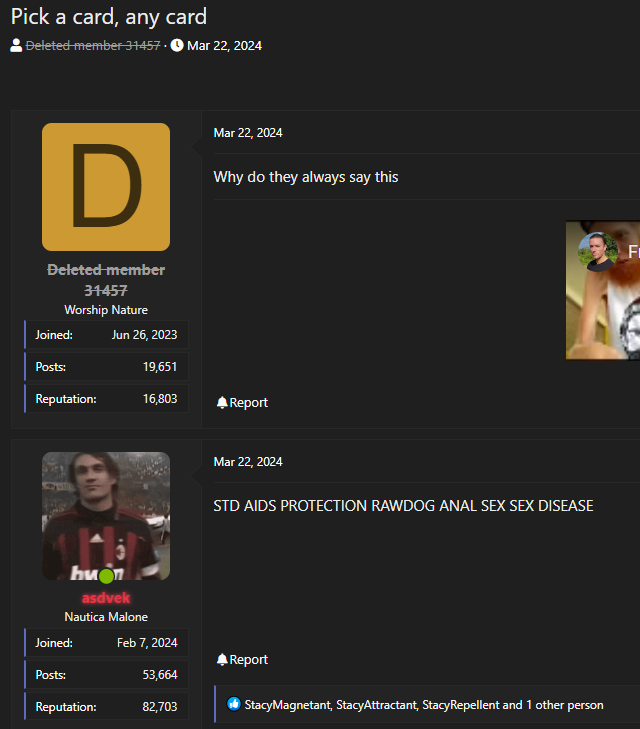The width and height of the screenshot is (640, 729).
Task: Click the bell Report icon on asdvek's post
Action: pyautogui.click(x=222, y=659)
